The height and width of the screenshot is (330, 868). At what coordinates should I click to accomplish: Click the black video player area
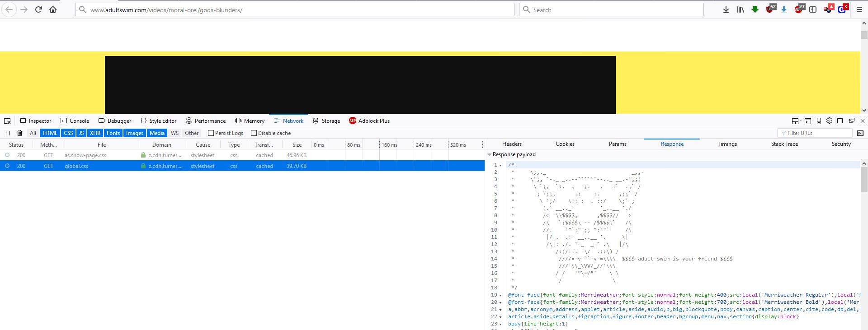360,85
